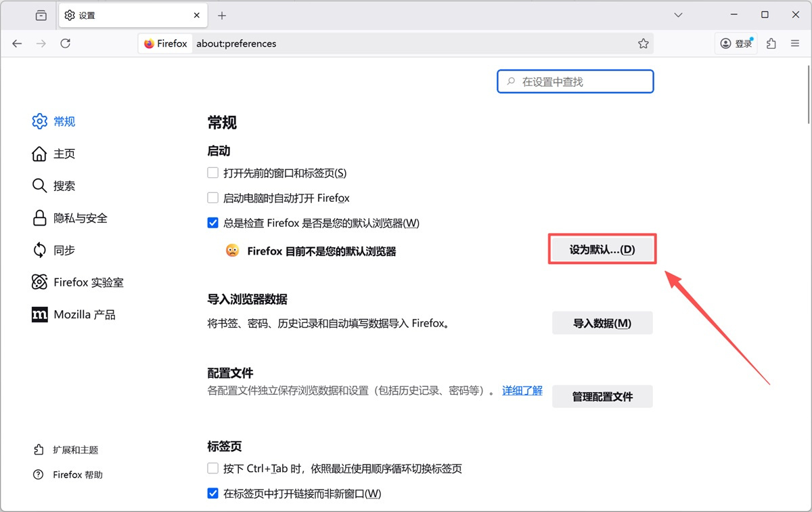This screenshot has height=512, width=812.
Task: Select the 主页 sidebar icon
Action: [39, 154]
